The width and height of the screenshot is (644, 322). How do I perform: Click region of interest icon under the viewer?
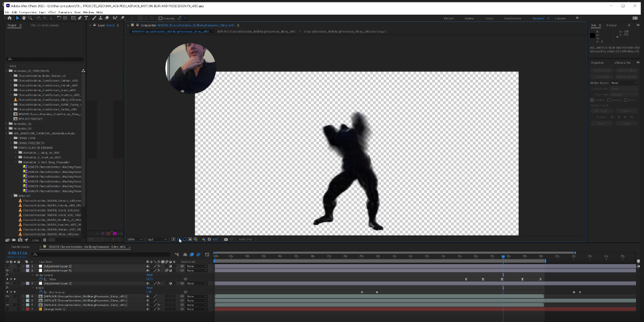point(190,239)
